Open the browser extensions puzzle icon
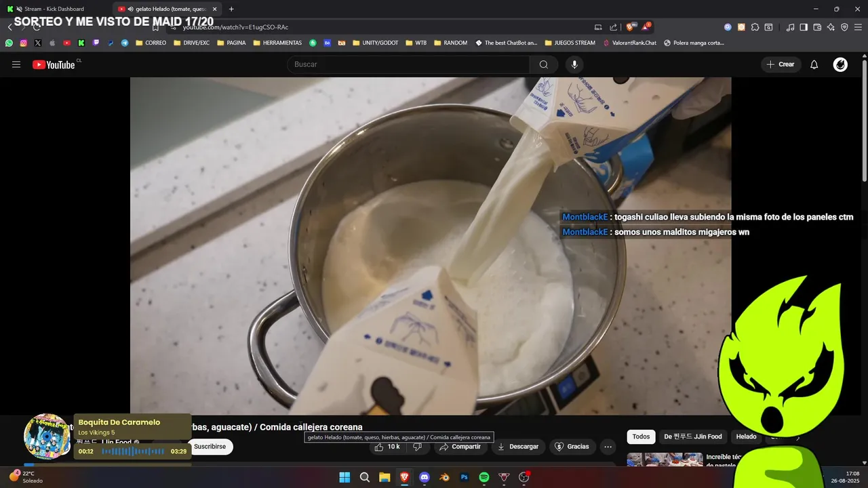 click(x=755, y=27)
